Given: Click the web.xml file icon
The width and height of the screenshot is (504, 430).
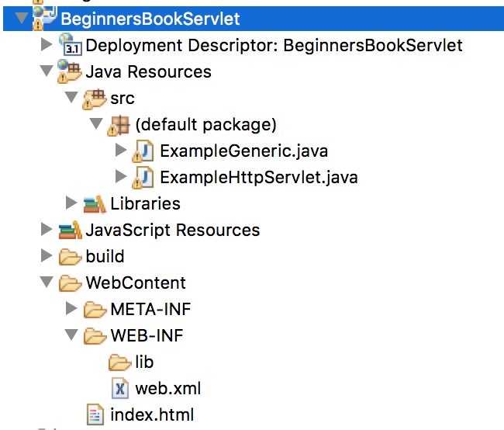Looking at the screenshot, I should (120, 389).
